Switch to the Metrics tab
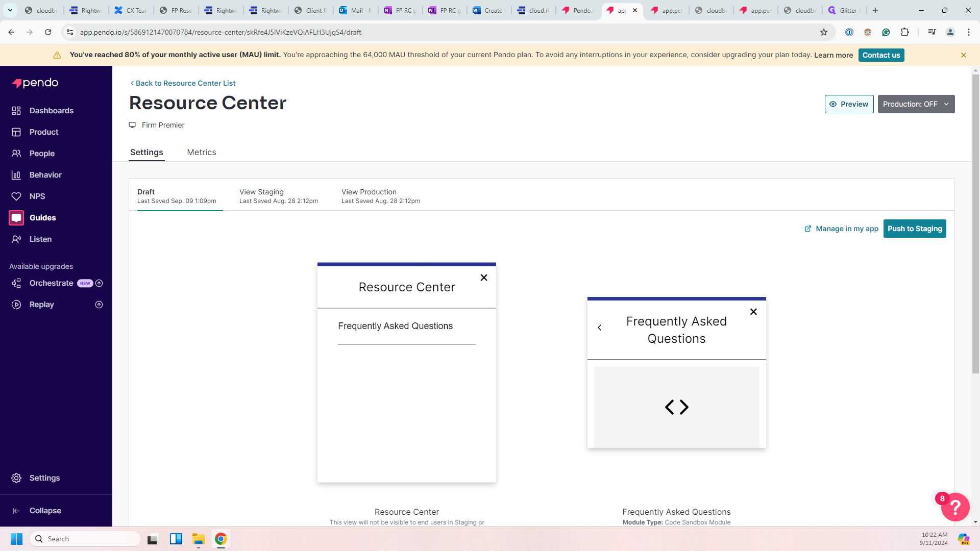 201,153
